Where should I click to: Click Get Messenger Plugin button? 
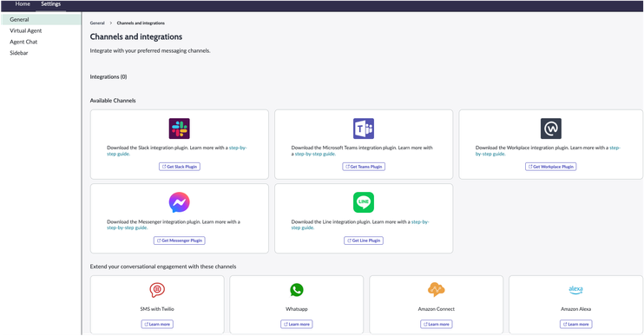click(180, 240)
